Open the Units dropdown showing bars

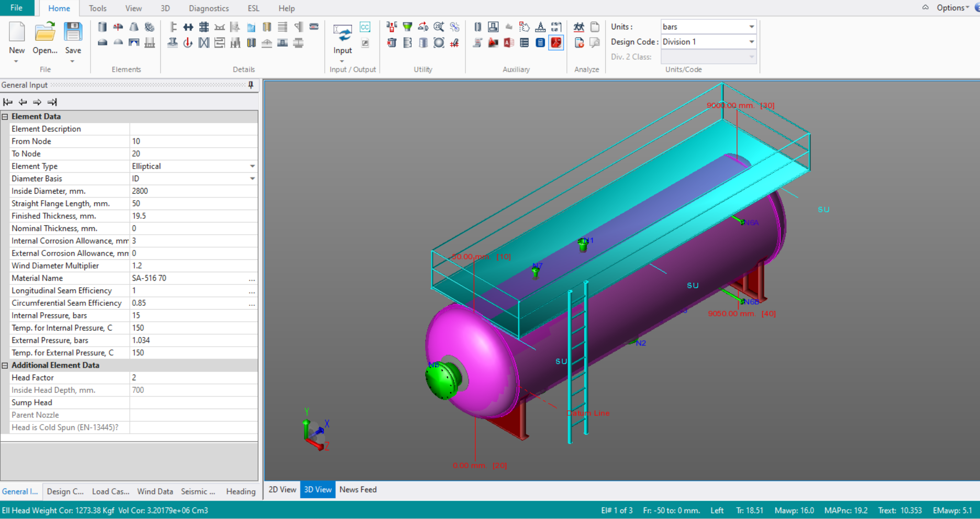pos(751,27)
